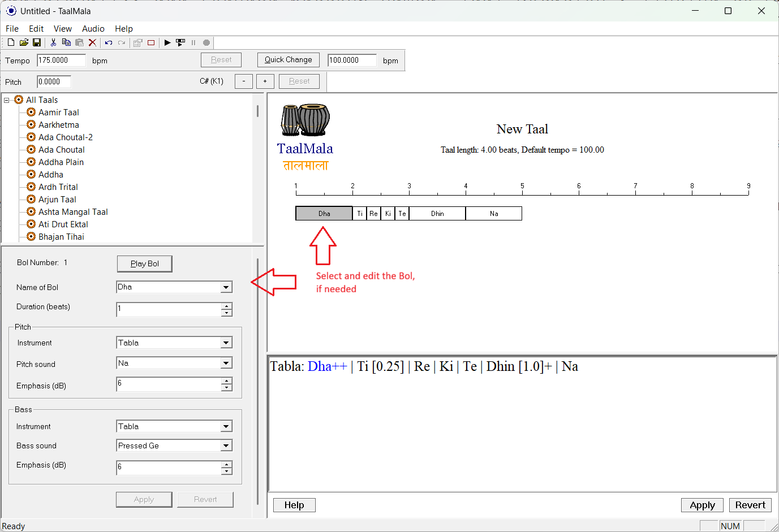779x532 pixels.
Task: Lower the pitch with the minus button
Action: click(244, 81)
